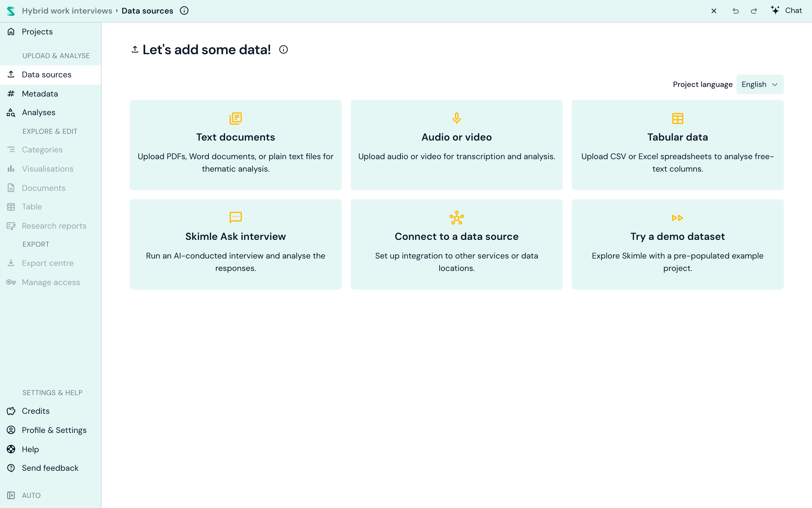The image size is (812, 508).
Task: Click the undo arrow icon
Action: tap(736, 11)
